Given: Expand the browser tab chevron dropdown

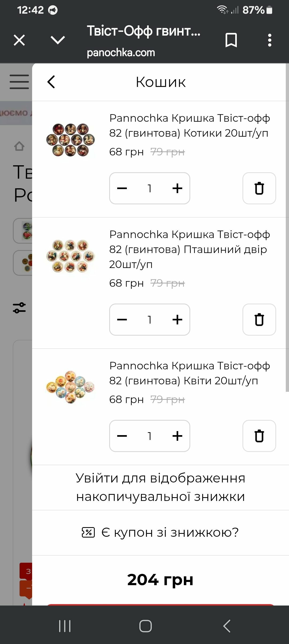Looking at the screenshot, I should (x=58, y=40).
